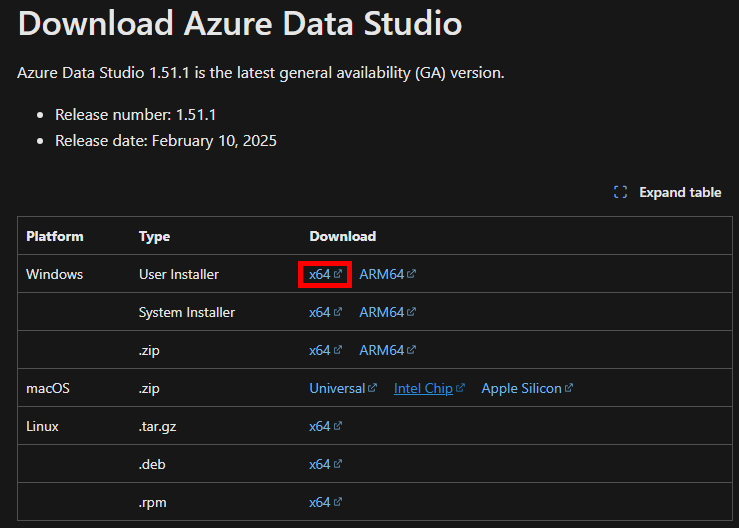This screenshot has height=528, width=739.
Task: Download Windows System Installer ARM64
Action: (x=387, y=312)
